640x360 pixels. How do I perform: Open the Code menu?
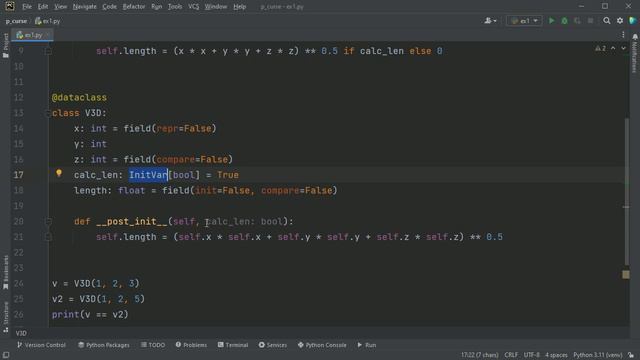pyautogui.click(x=109, y=7)
